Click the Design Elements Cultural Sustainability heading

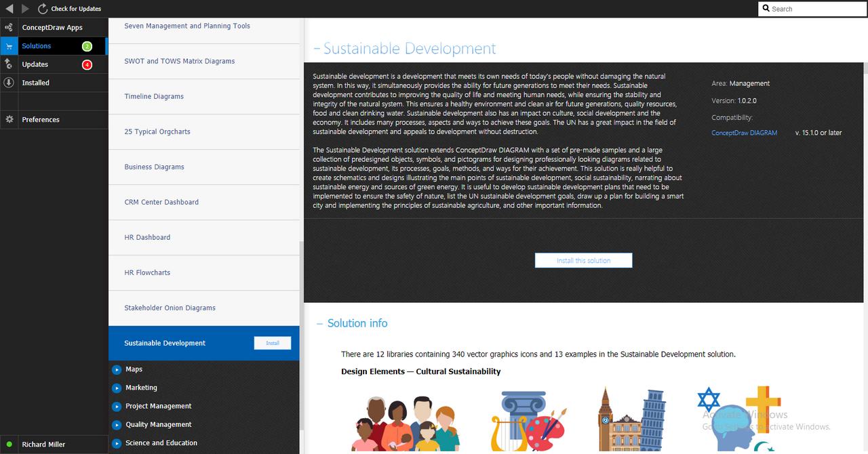point(420,371)
